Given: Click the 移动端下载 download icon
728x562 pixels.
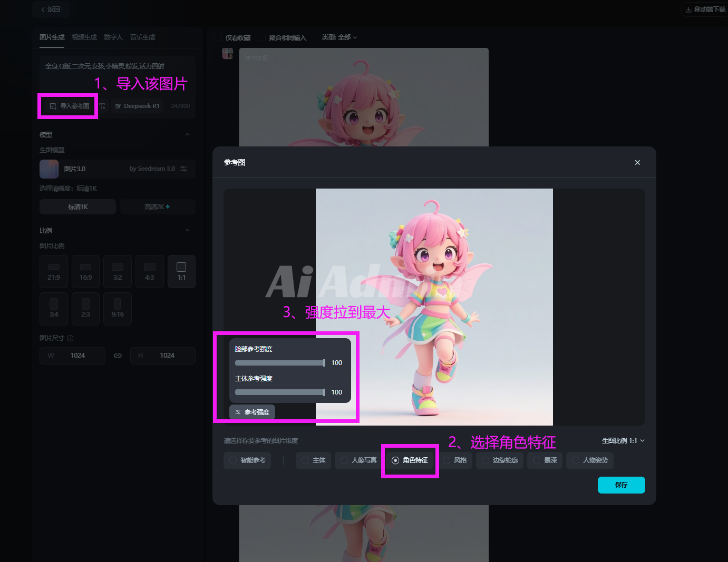Looking at the screenshot, I should pos(688,9).
